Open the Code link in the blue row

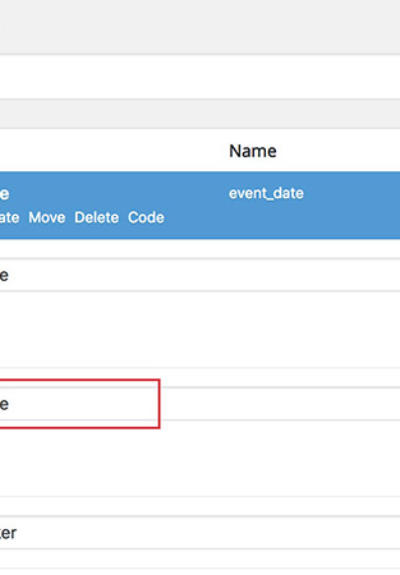146,217
